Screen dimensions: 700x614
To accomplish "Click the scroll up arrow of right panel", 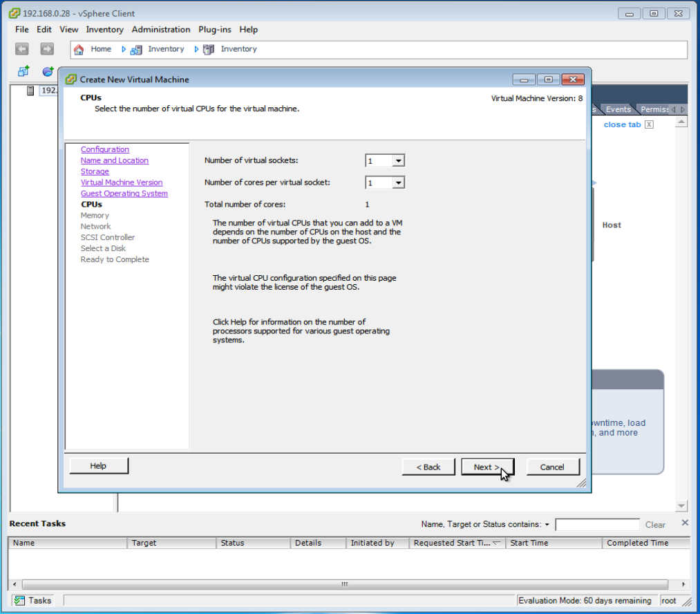I will pos(681,122).
